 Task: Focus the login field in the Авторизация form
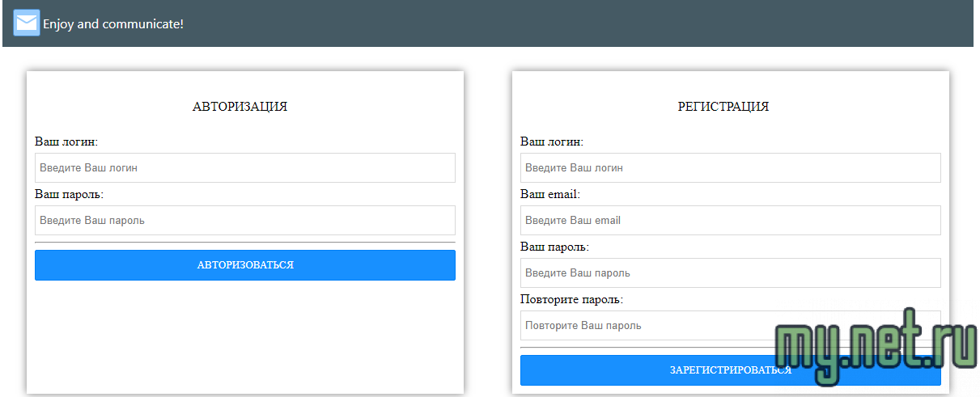tap(244, 168)
